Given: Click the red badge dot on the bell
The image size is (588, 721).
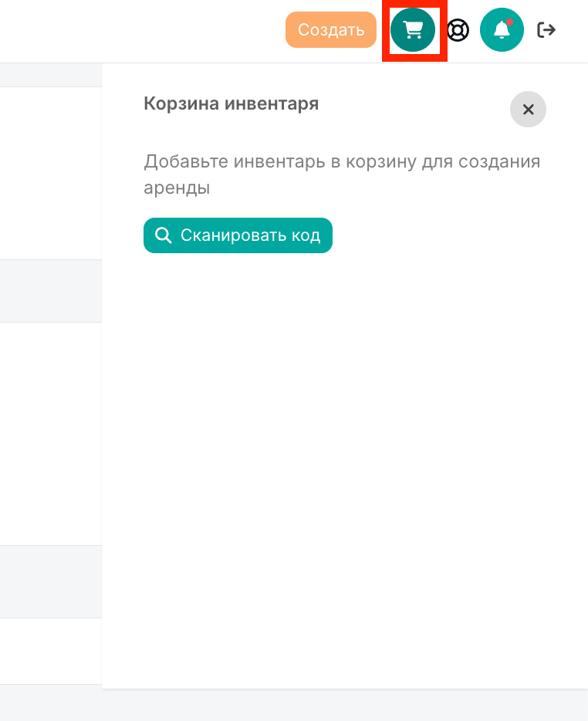Looking at the screenshot, I should coord(509,22).
